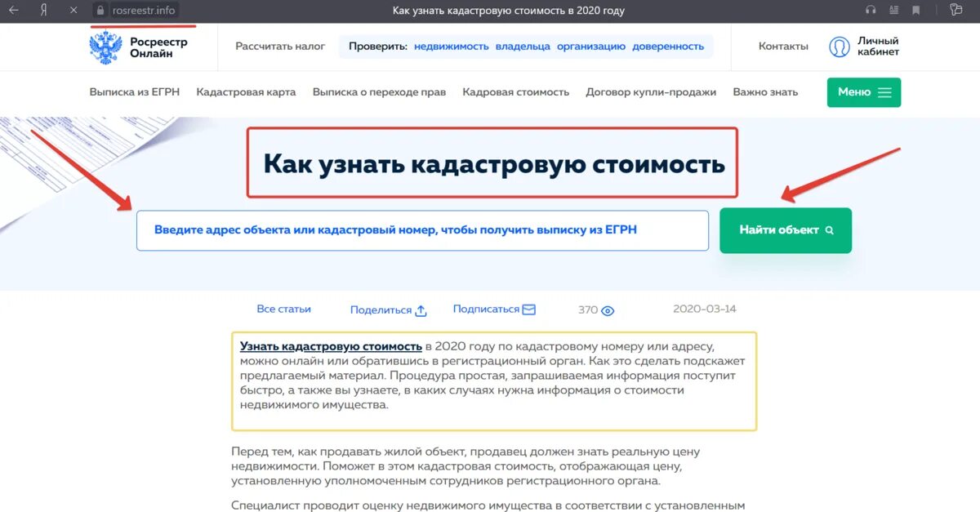Click the date 2020-03-14
Image resolution: width=980 pixels, height=512 pixels.
[x=704, y=309]
